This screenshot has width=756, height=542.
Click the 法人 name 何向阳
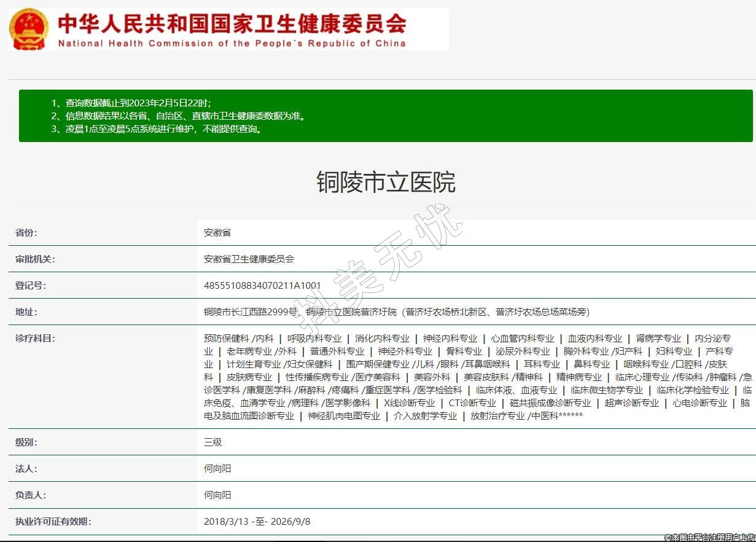click(x=217, y=468)
